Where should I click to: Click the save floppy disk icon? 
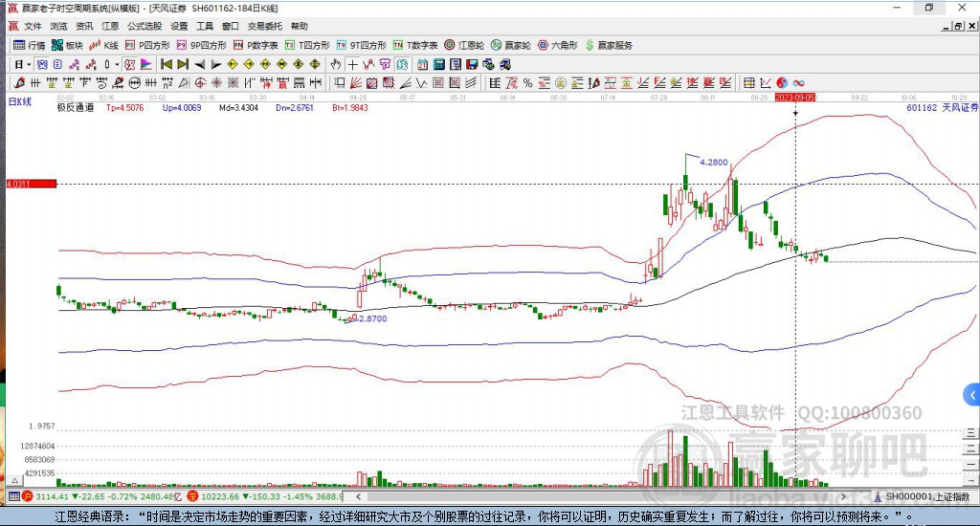pos(472,64)
